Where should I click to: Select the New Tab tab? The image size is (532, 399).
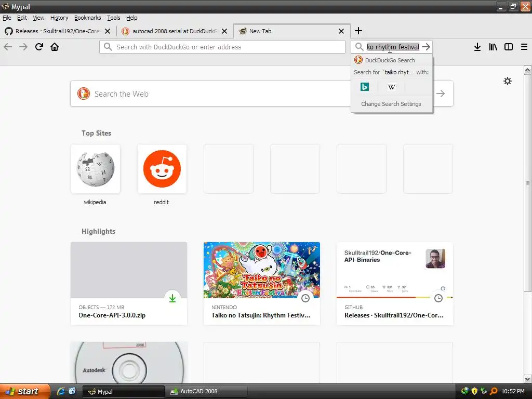[x=292, y=31]
